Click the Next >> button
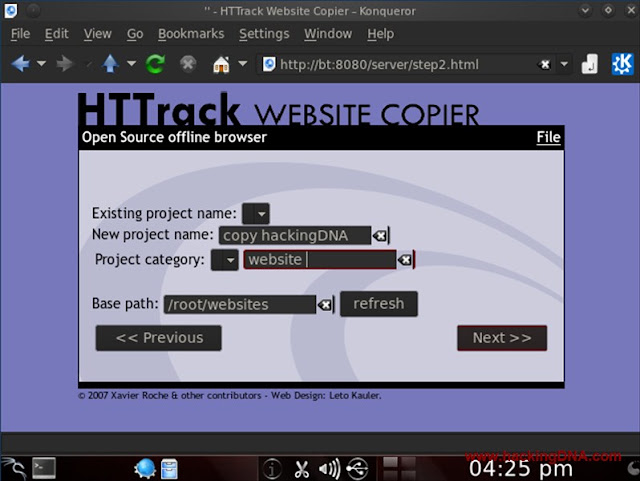 pyautogui.click(x=502, y=338)
